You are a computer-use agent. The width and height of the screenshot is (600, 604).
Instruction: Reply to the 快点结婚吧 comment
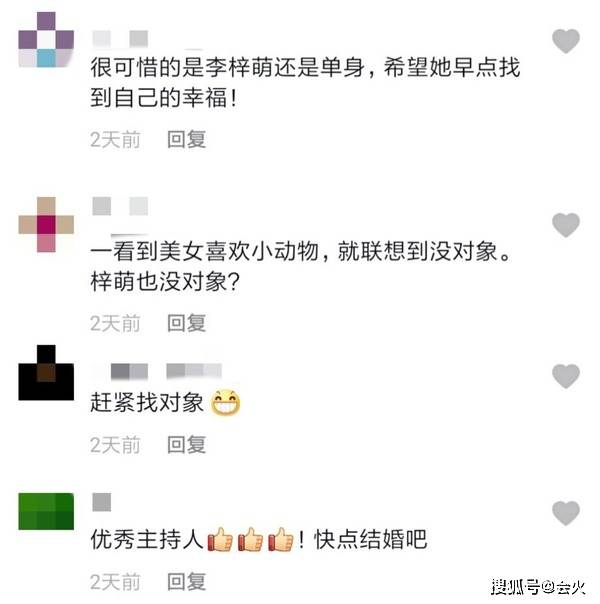(x=187, y=581)
